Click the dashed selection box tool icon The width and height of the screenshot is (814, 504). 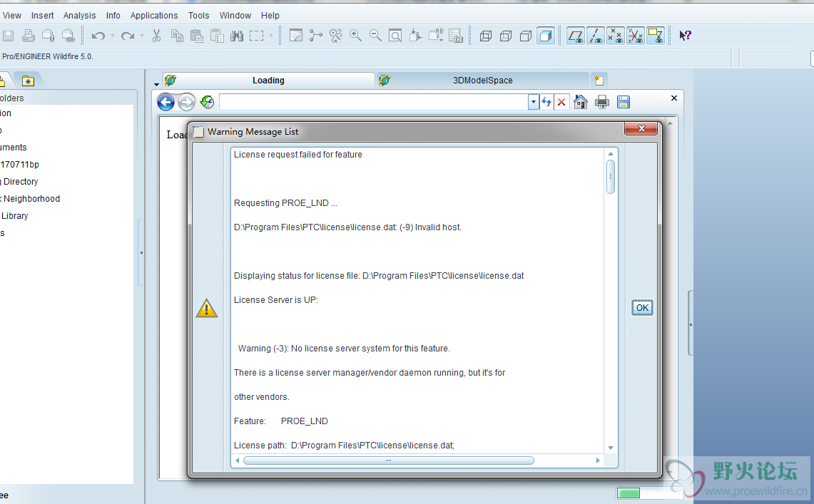256,36
